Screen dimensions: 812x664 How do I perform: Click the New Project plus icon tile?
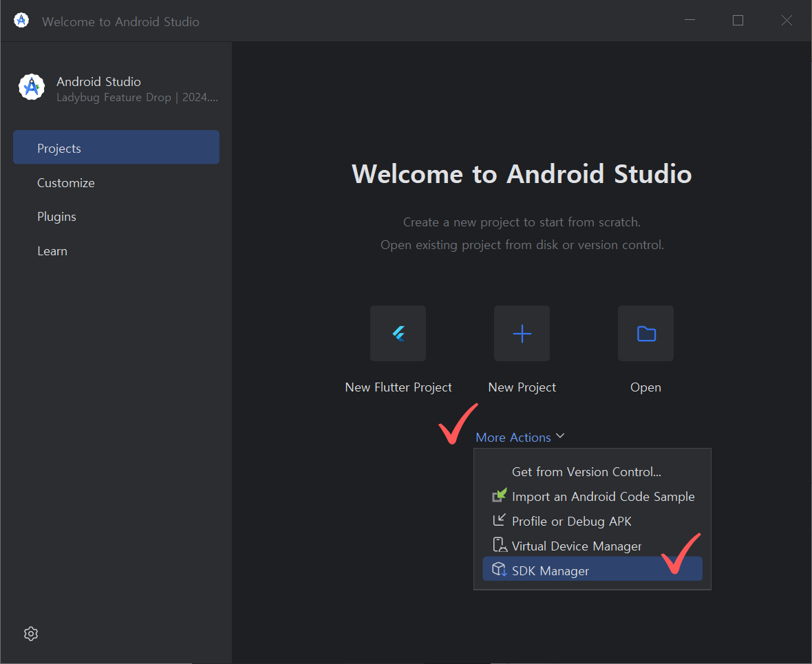coord(522,333)
